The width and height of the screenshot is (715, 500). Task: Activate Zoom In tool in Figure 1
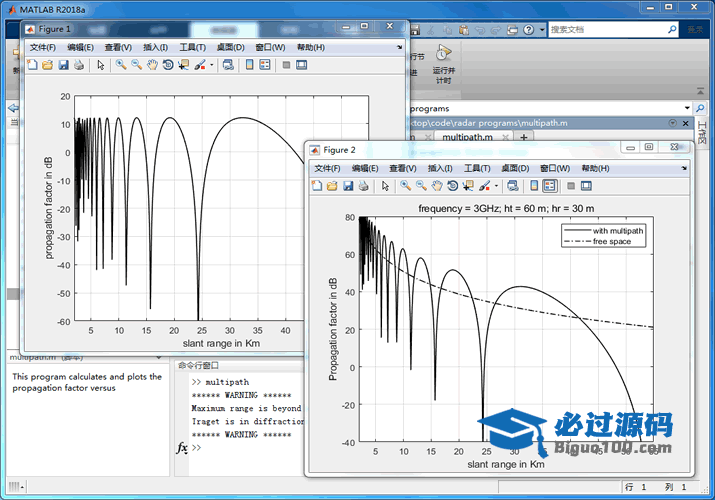[121, 65]
